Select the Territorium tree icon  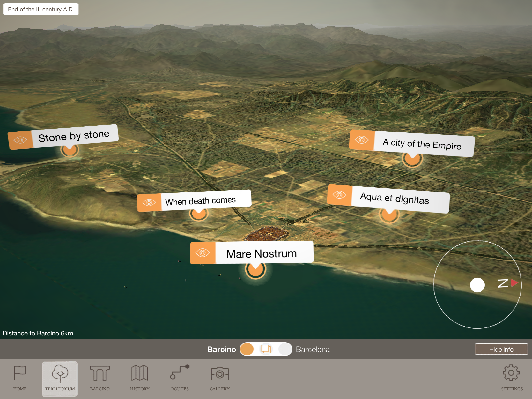point(60,373)
